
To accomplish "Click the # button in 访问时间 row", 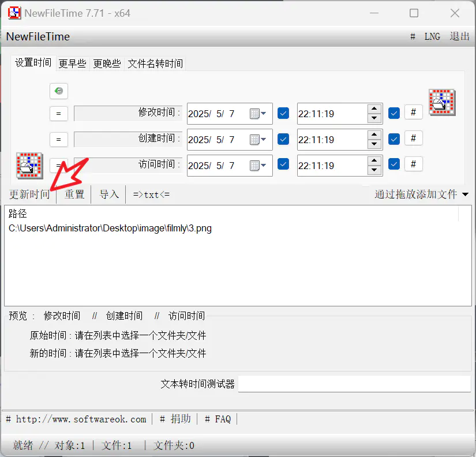I will (413, 164).
